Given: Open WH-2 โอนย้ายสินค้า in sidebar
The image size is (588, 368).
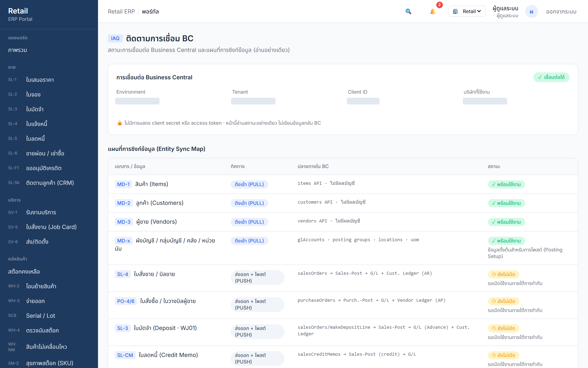Looking at the screenshot, I should 49,286.
